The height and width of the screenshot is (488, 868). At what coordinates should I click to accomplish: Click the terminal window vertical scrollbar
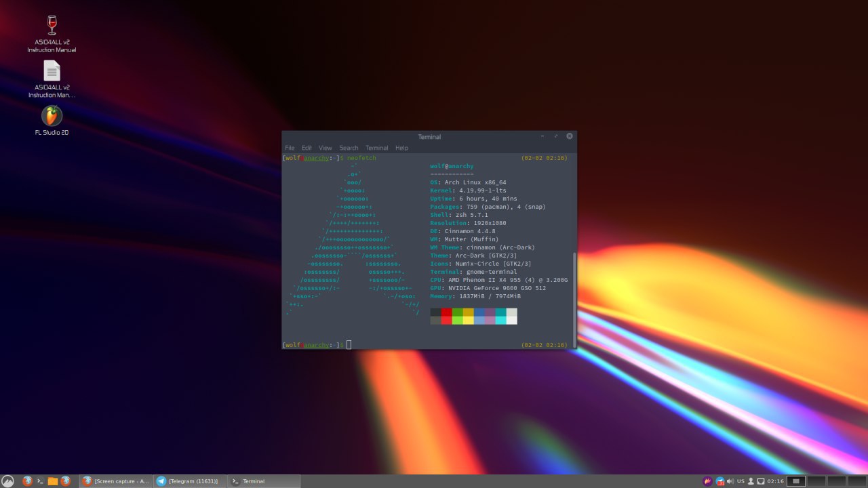coord(574,299)
